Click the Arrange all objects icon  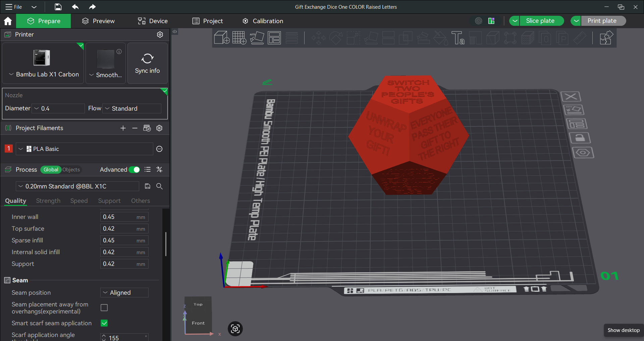coord(274,38)
